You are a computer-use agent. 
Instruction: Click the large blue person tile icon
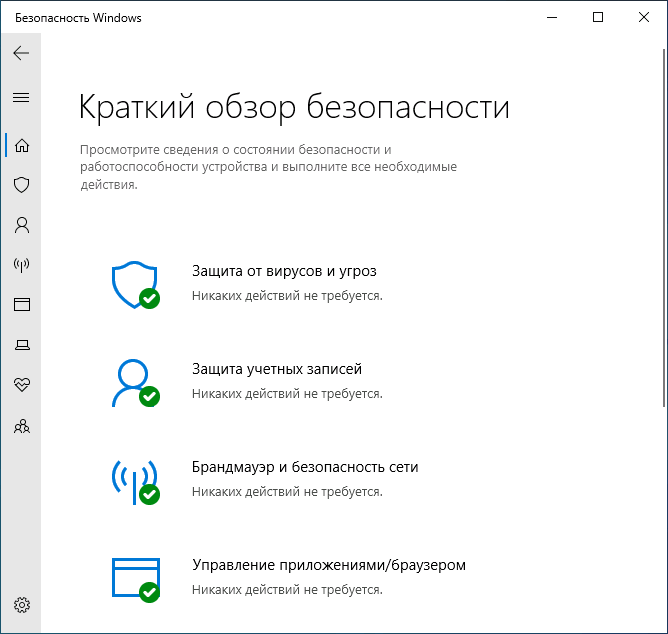pos(135,383)
